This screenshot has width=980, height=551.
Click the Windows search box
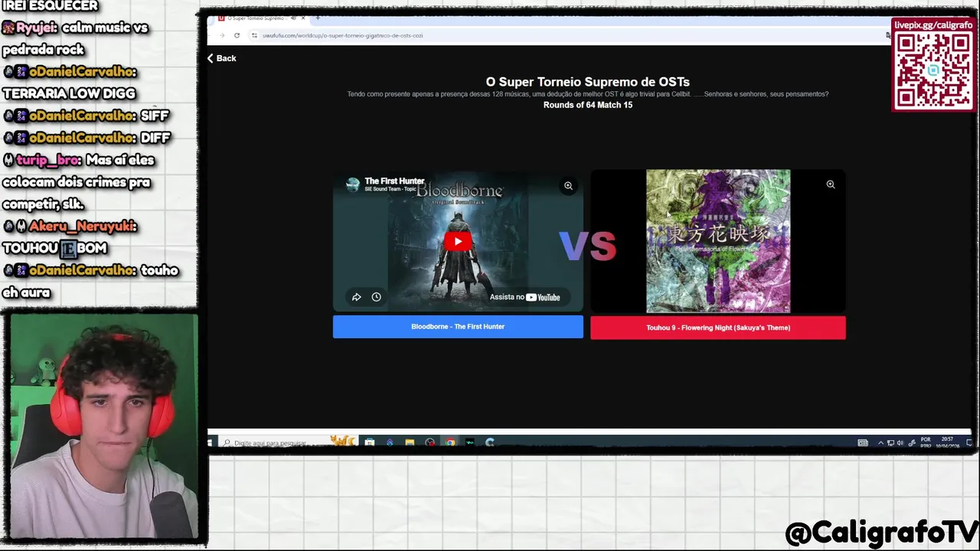287,442
